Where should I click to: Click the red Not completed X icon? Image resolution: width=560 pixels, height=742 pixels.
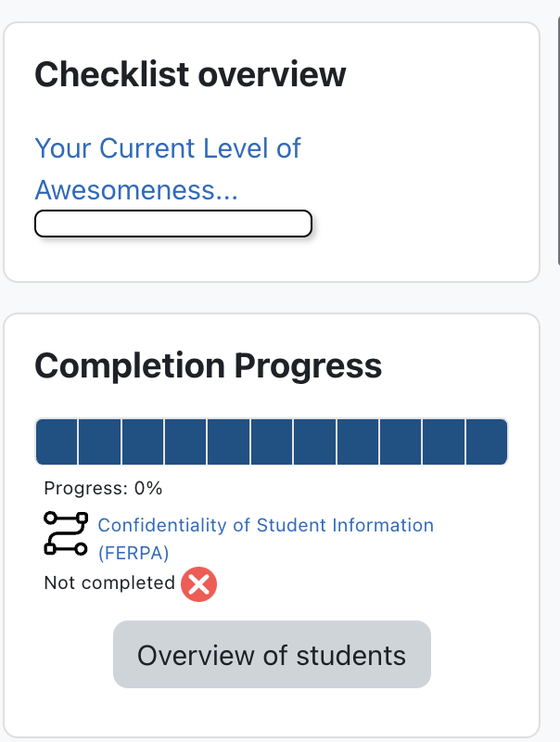click(x=199, y=584)
